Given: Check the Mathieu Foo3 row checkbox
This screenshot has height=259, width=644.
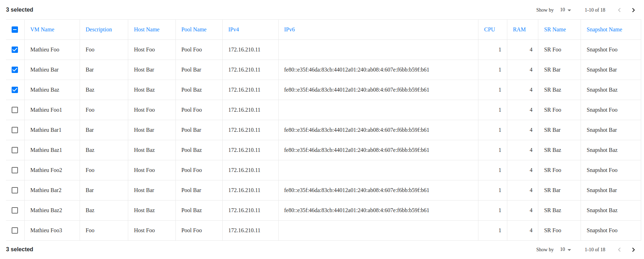Looking at the screenshot, I should [15, 230].
